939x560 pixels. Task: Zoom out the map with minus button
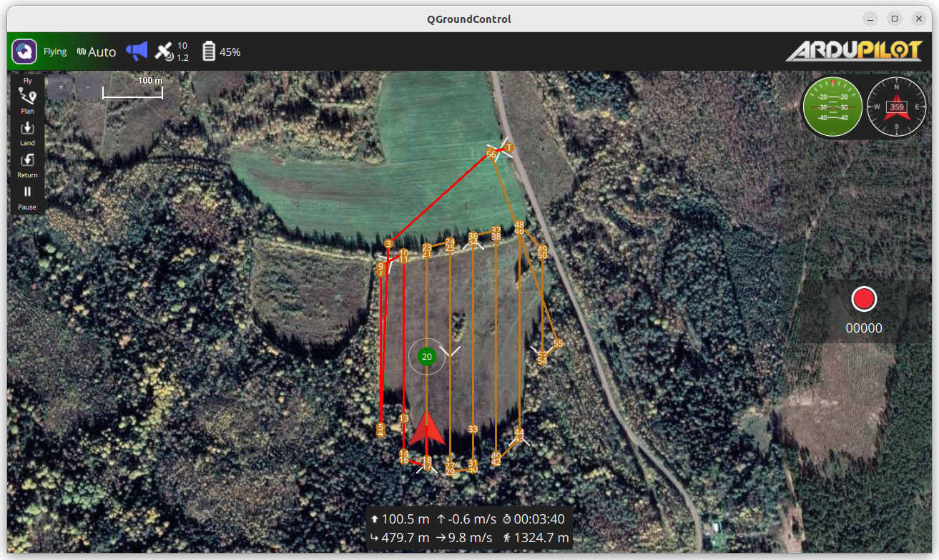pyautogui.click(x=87, y=87)
